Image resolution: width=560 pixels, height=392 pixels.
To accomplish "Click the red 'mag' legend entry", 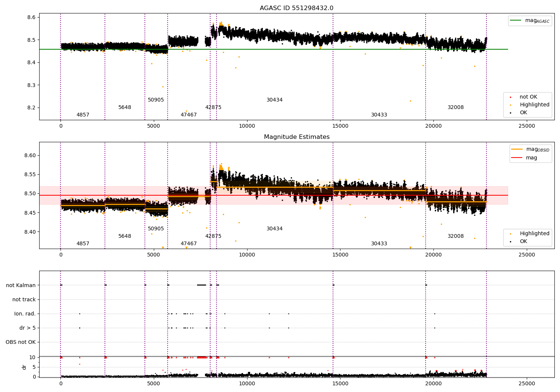I will [524, 158].
